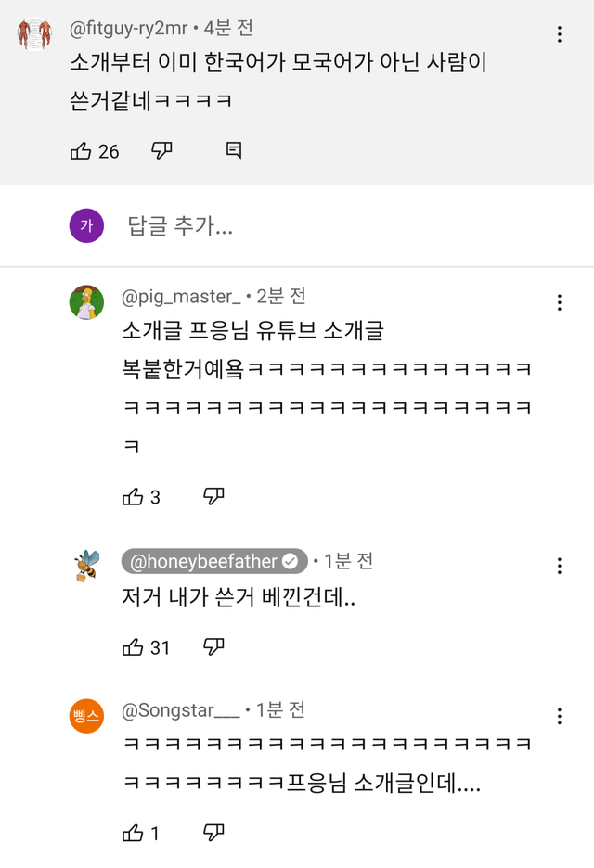Click the Homer Simpson avatar of @pig_master_

tap(86, 302)
